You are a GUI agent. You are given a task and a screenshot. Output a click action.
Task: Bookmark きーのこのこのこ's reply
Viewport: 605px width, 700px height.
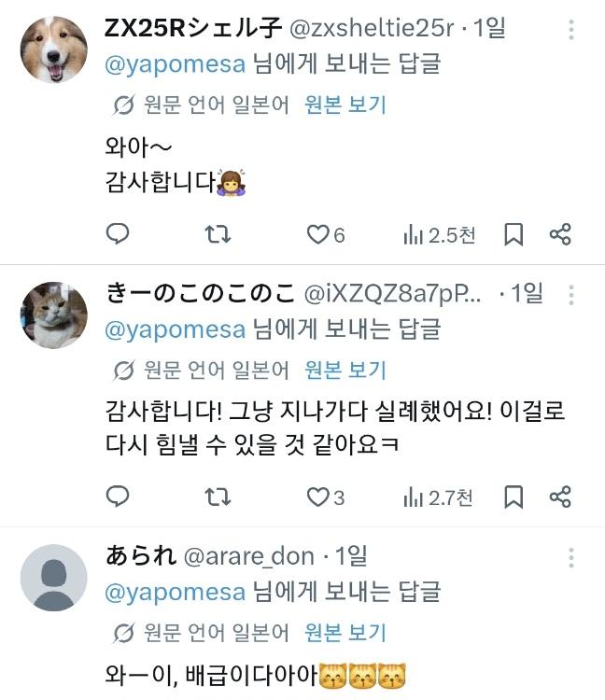tap(514, 497)
